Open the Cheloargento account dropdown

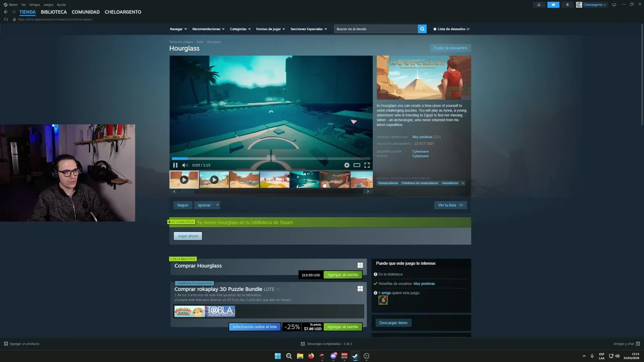tap(591, 5)
